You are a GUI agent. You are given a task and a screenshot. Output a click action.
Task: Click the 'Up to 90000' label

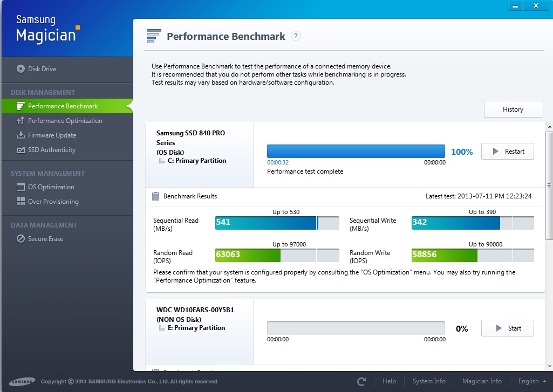(x=486, y=244)
